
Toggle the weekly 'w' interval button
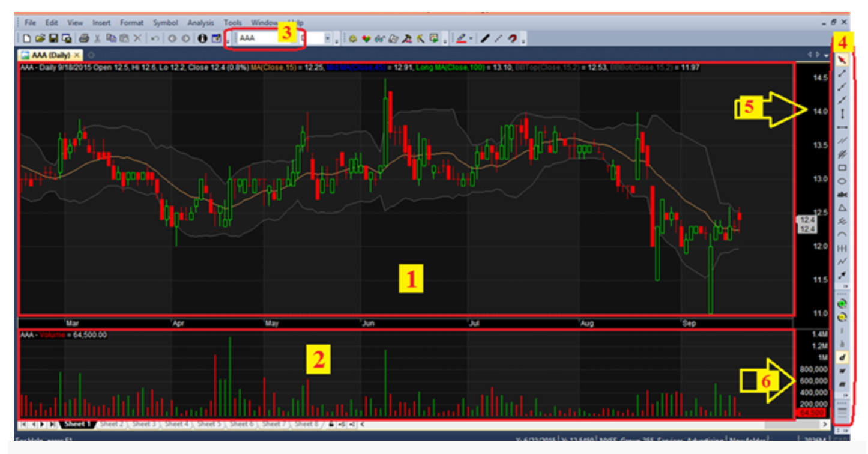pyautogui.click(x=842, y=371)
